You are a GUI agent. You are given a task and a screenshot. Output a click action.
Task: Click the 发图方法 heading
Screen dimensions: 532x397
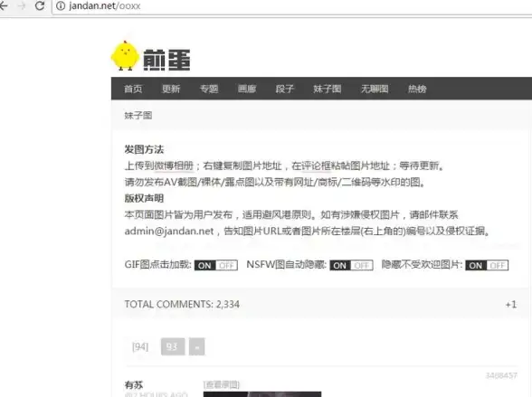point(144,149)
